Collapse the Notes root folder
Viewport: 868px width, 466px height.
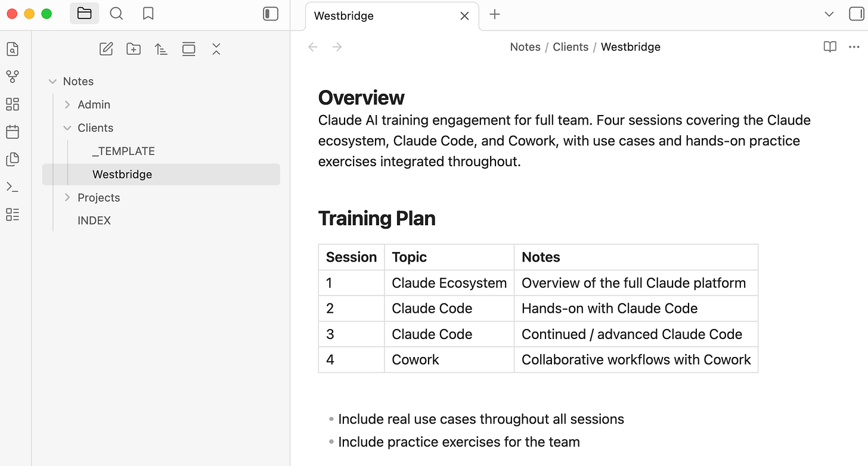52,82
